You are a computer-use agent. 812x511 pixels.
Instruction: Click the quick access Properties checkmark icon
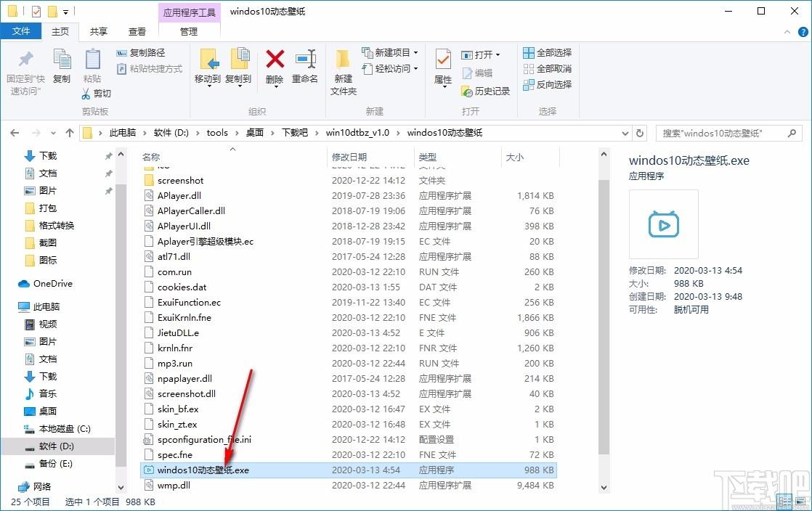36,11
